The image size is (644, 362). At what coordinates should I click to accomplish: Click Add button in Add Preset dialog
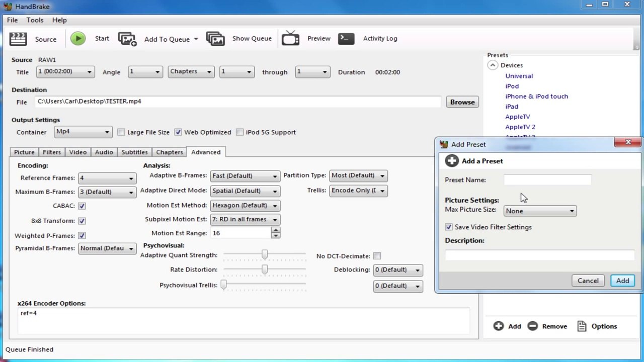pyautogui.click(x=623, y=281)
